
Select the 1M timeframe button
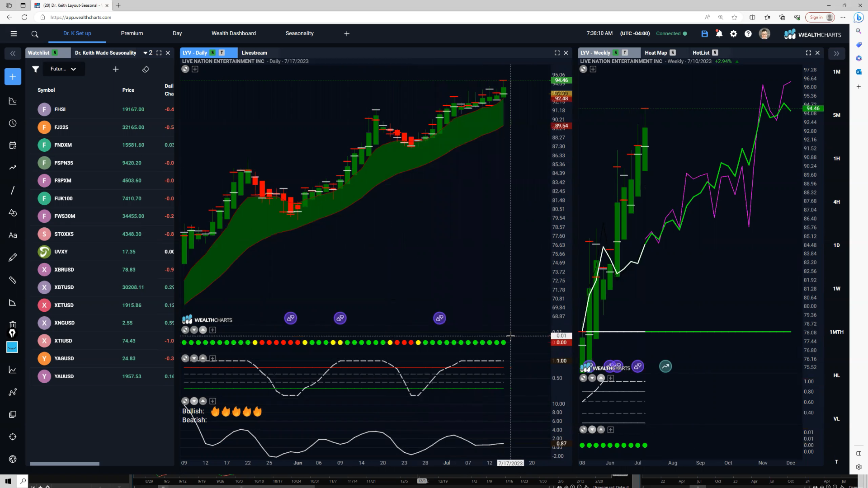point(836,72)
